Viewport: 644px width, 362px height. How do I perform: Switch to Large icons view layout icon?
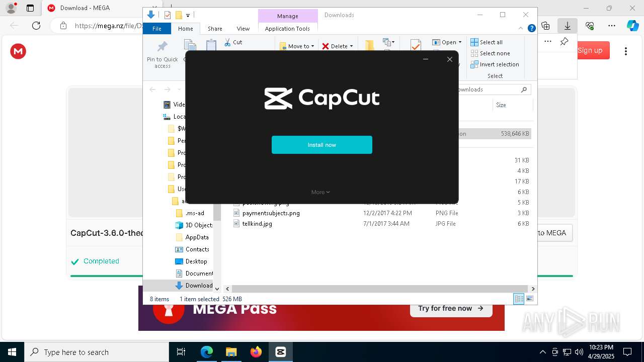coord(529,299)
